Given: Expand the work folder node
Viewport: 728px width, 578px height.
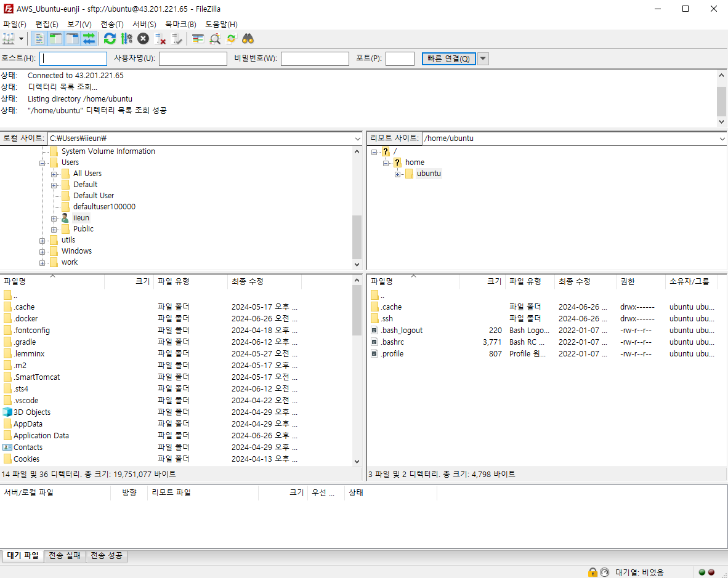Looking at the screenshot, I should click(42, 263).
